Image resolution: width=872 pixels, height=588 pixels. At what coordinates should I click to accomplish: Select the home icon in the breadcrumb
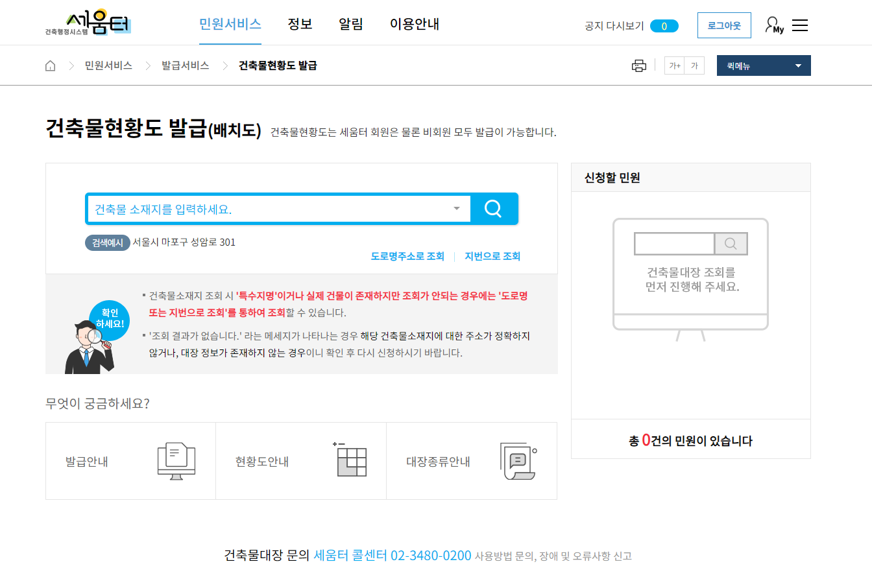(50, 65)
